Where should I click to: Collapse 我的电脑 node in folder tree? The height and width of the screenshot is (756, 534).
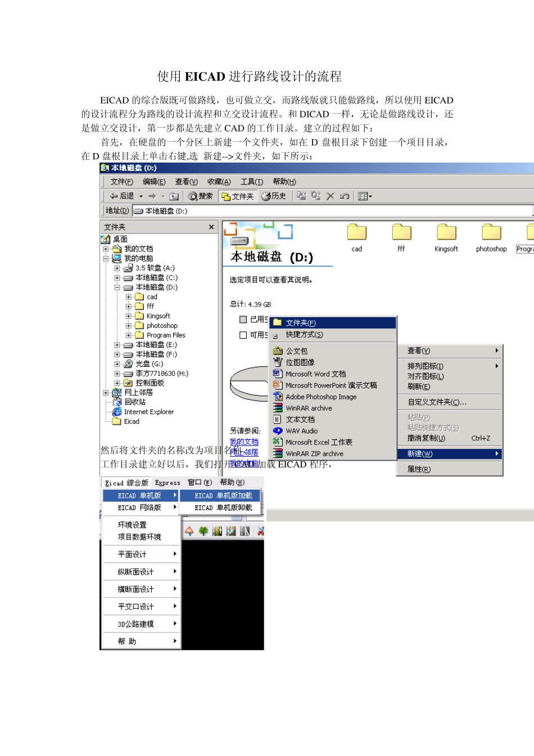[106, 259]
